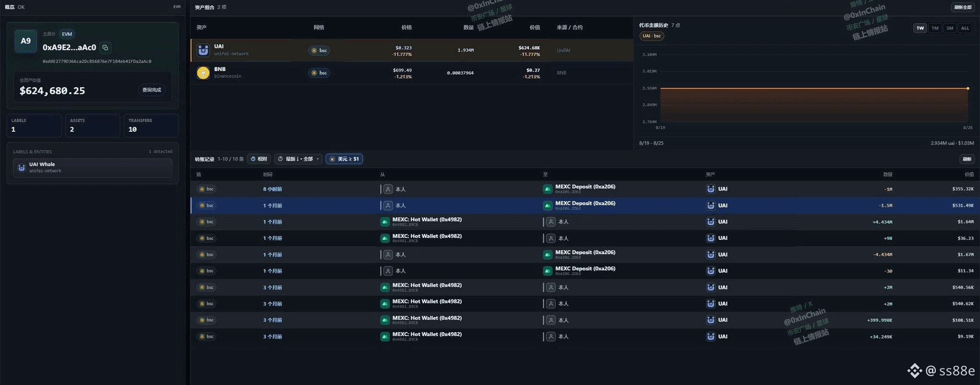Click the bsc chain chip on $9.19K transfer

[x=206, y=336]
